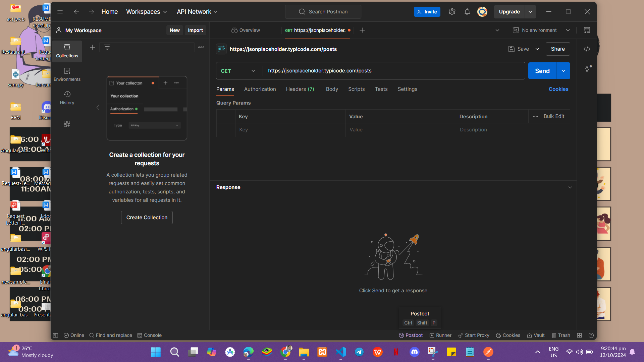Open the Runner in status bar
Viewport: 644px width, 362px height.
[440, 335]
